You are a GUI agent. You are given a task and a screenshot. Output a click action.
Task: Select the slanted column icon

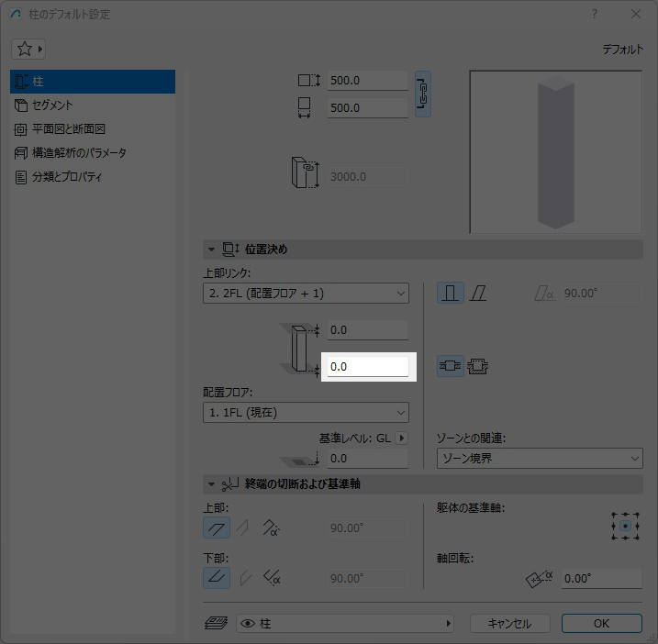pyautogui.click(x=479, y=294)
